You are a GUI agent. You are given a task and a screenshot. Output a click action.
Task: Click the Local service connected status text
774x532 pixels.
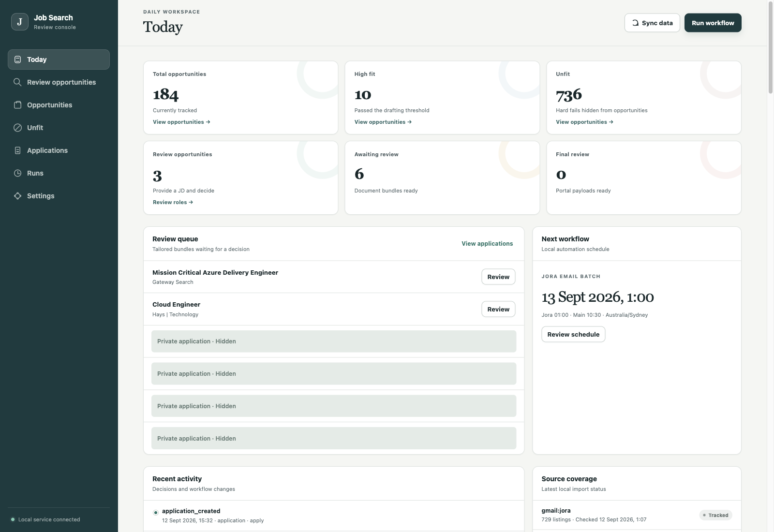tap(49, 519)
